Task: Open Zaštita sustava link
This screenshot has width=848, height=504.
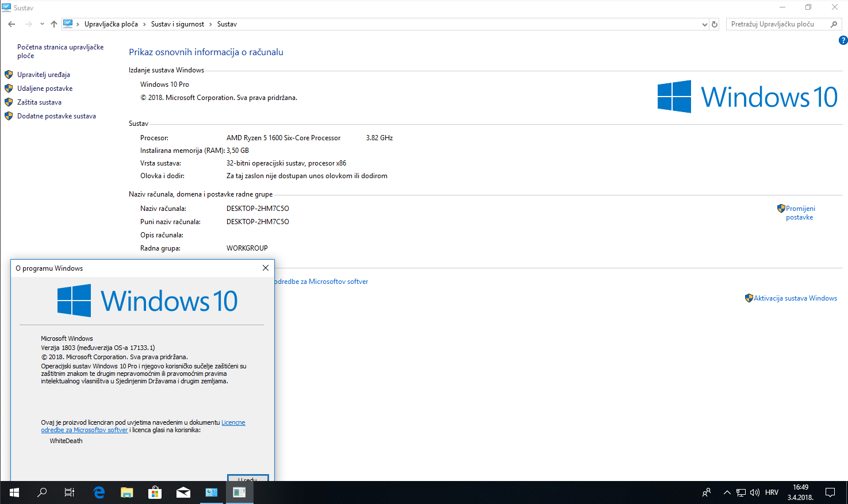Action: (x=39, y=102)
